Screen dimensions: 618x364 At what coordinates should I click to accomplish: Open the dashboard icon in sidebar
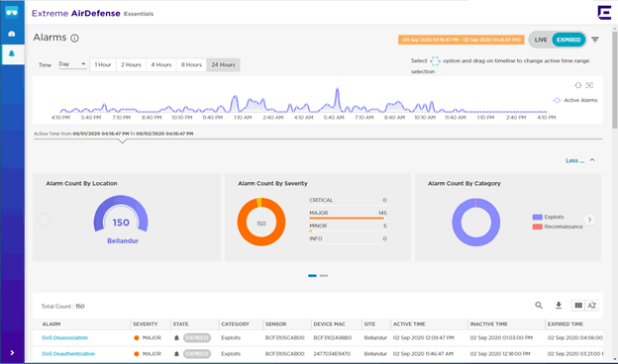[x=12, y=34]
